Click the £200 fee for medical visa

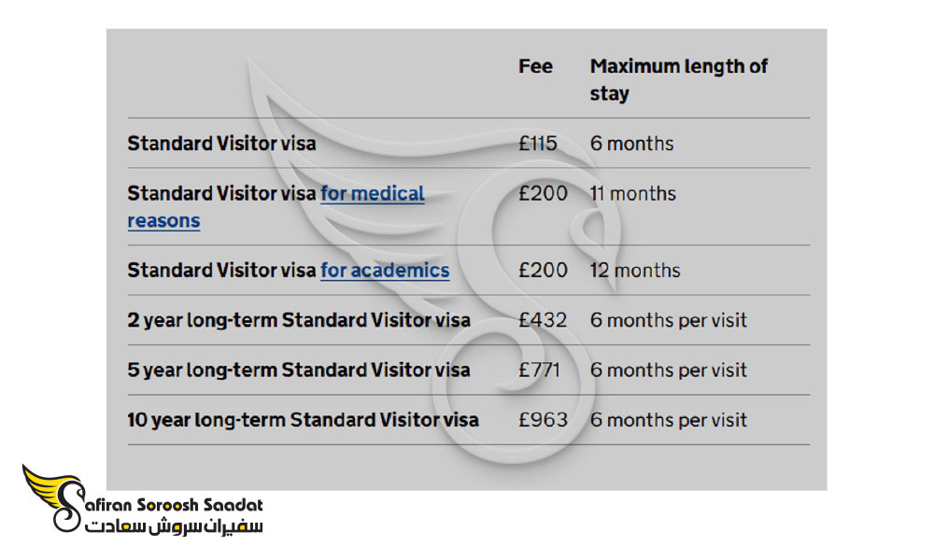click(544, 193)
